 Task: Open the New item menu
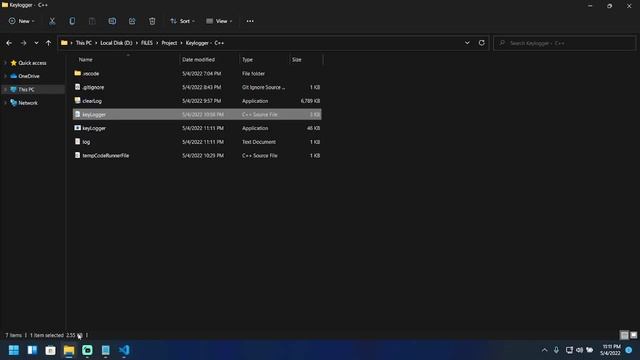coord(22,21)
